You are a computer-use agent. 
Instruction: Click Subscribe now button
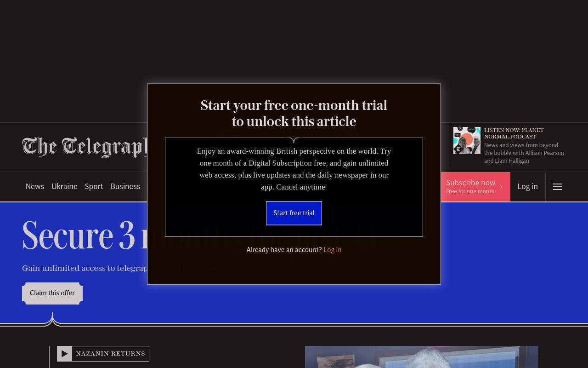tap(475, 187)
